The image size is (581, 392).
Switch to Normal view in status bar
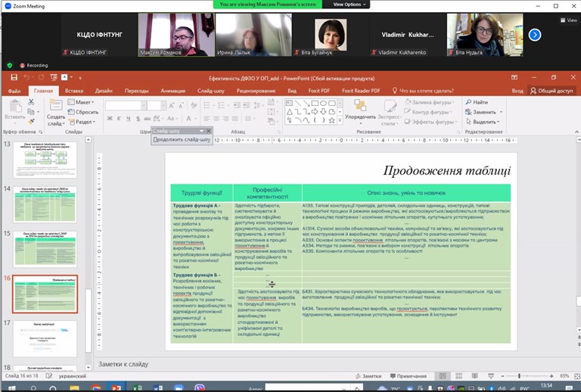pos(443,376)
